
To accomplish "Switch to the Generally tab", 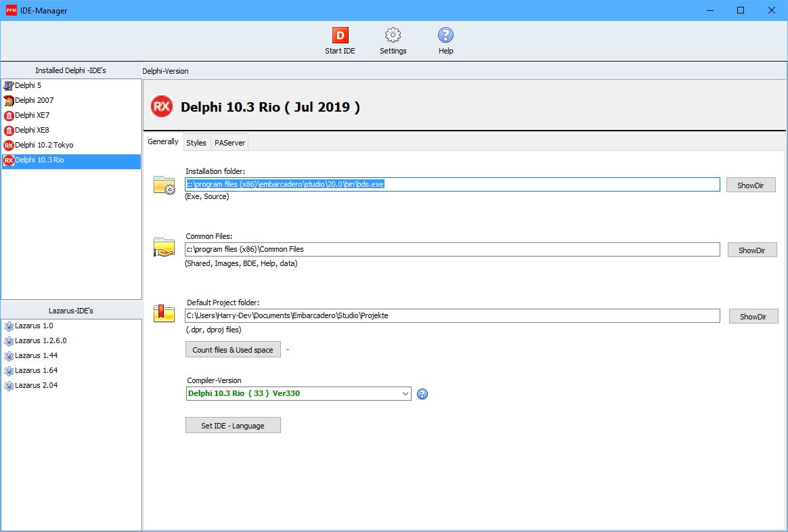I will [163, 141].
